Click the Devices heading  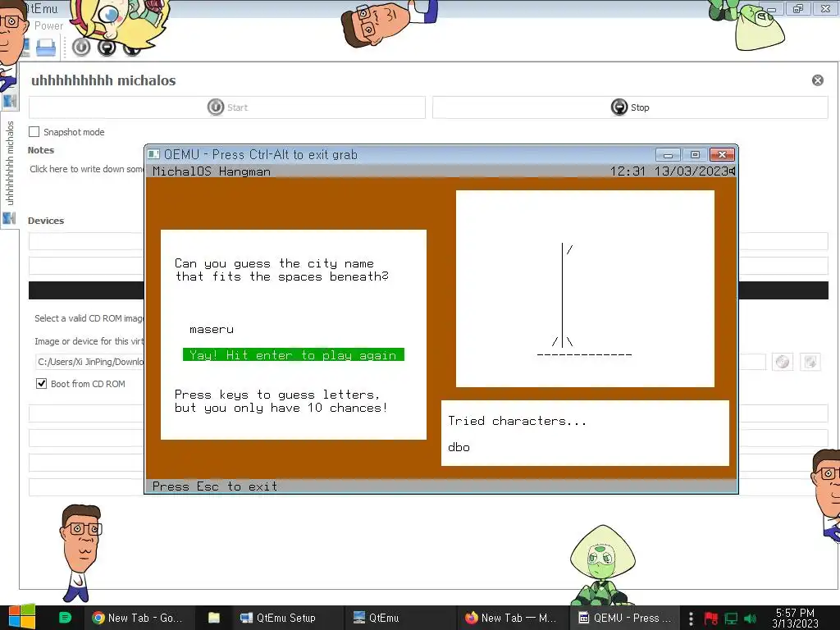click(46, 221)
